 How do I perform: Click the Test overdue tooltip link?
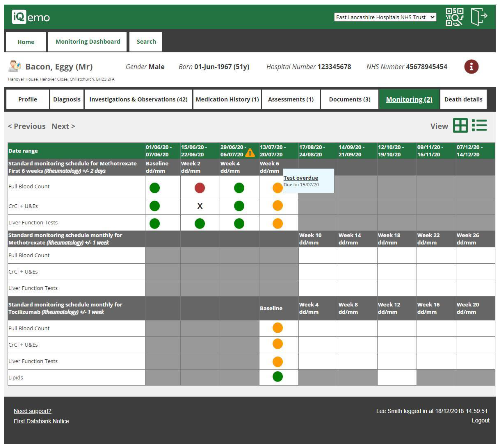301,178
